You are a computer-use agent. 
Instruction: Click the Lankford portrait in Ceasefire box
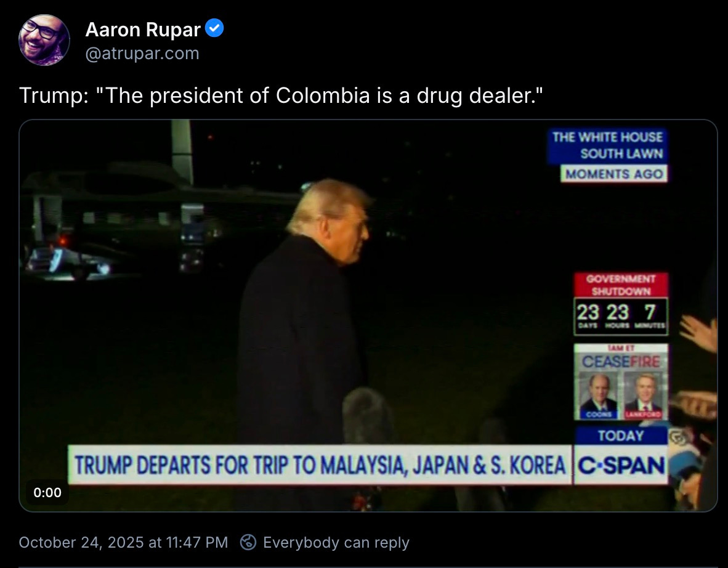[x=644, y=396]
